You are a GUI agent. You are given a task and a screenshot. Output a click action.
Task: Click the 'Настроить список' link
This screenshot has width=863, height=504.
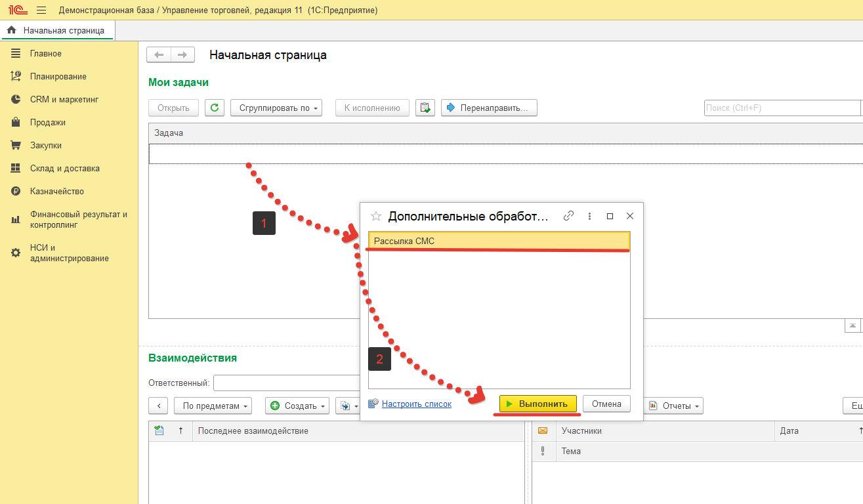416,404
